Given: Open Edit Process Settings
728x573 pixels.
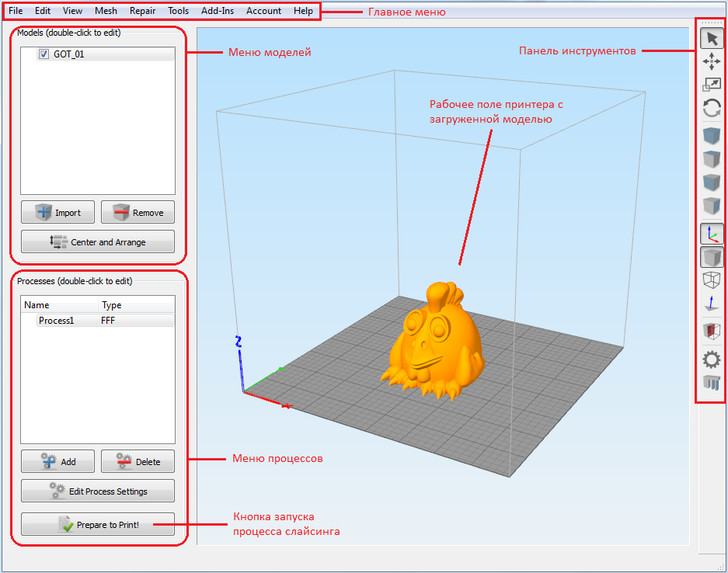Looking at the screenshot, I should pos(98,491).
